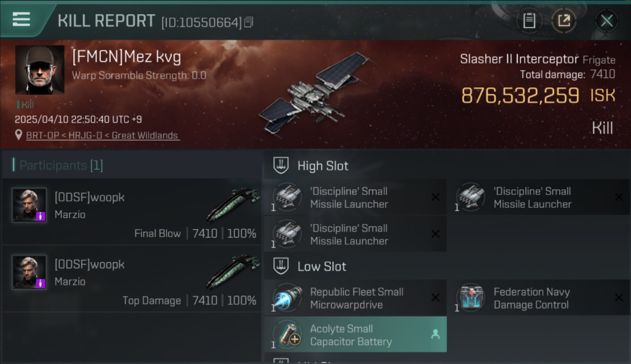View victim Mez kvg portrait
The width and height of the screenshot is (631, 364).
(x=40, y=70)
